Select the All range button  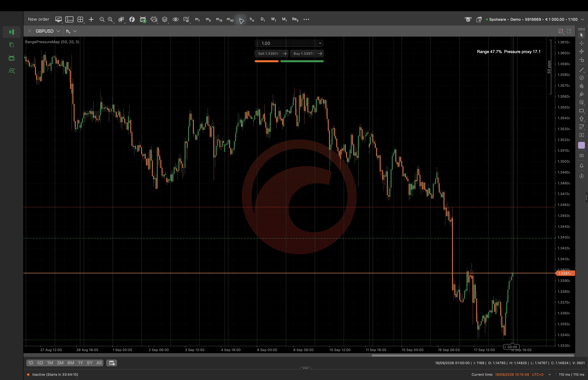(99, 363)
